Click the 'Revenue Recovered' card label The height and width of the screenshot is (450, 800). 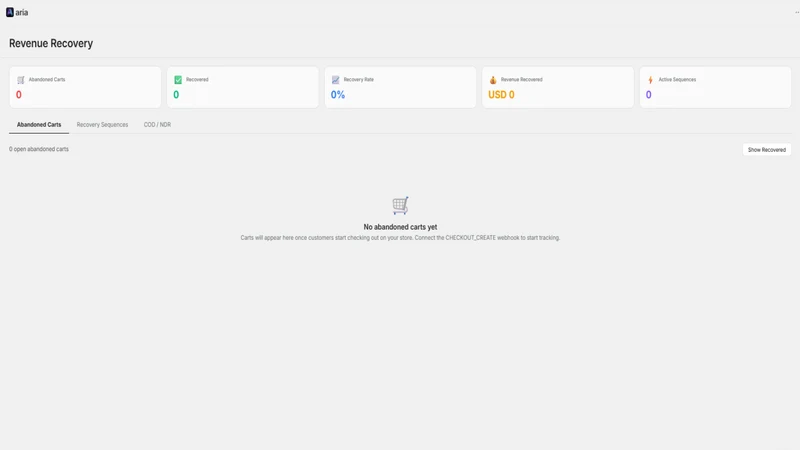coord(521,80)
